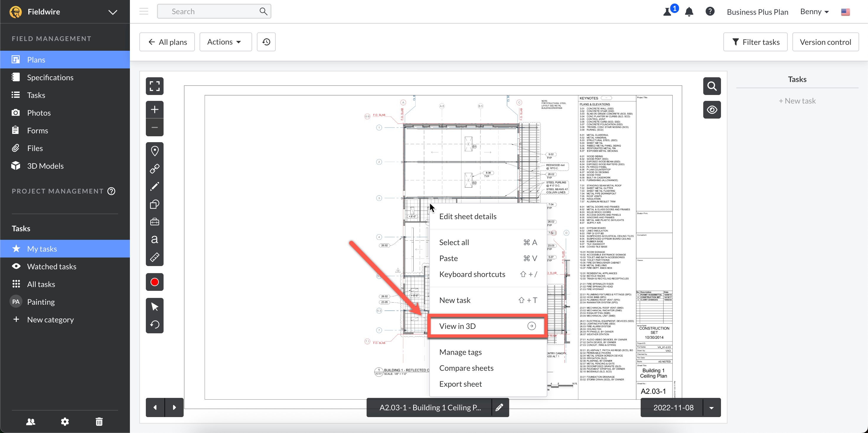This screenshot has width=868, height=433.
Task: Select the ruler measurement tool
Action: pyautogui.click(x=155, y=257)
